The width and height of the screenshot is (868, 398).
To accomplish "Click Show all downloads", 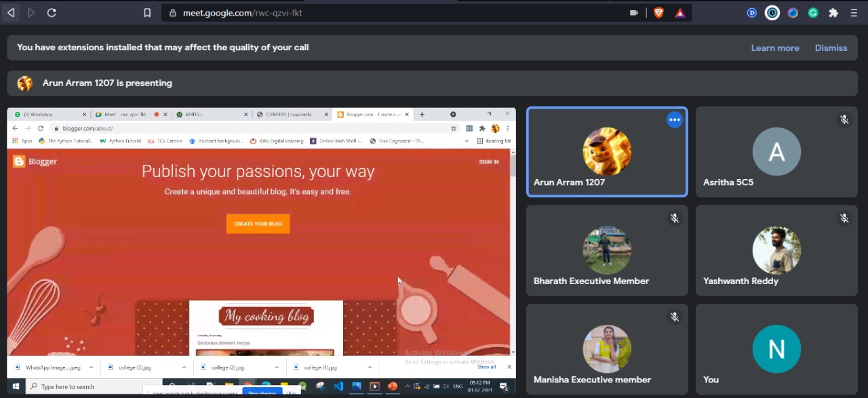I will [486, 367].
